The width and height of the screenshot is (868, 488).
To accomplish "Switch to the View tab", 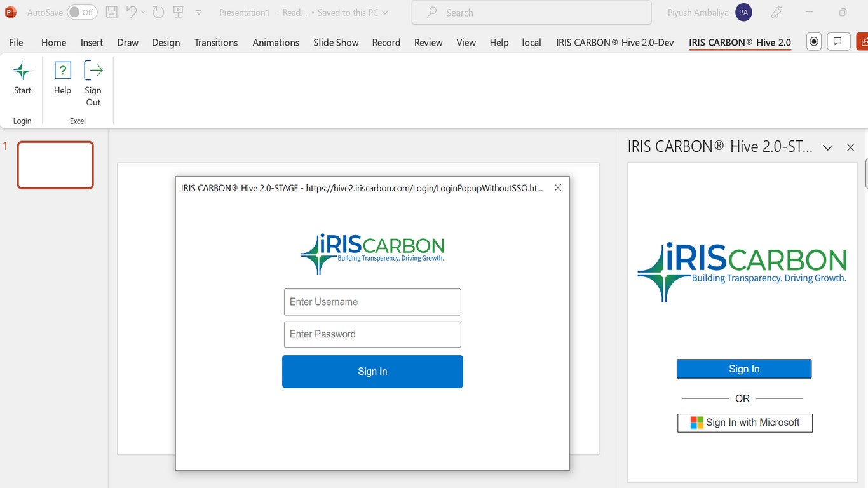I will click(x=466, y=43).
